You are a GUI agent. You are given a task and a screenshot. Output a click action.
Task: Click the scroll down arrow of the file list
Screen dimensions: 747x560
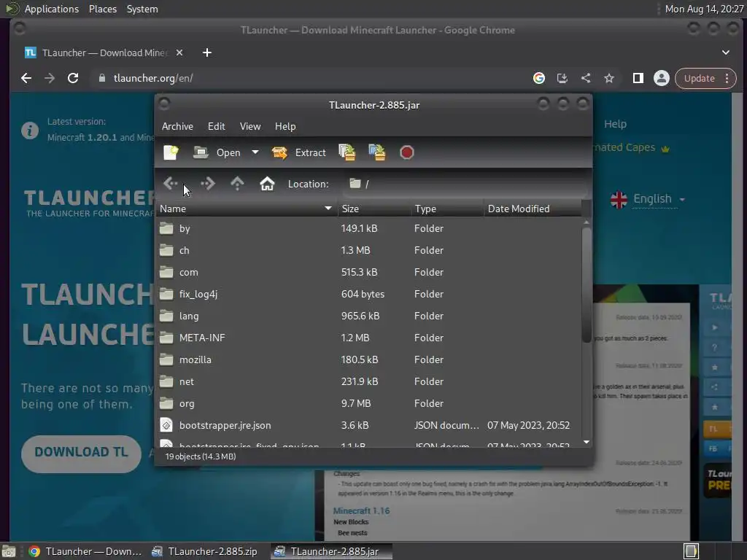587,443
